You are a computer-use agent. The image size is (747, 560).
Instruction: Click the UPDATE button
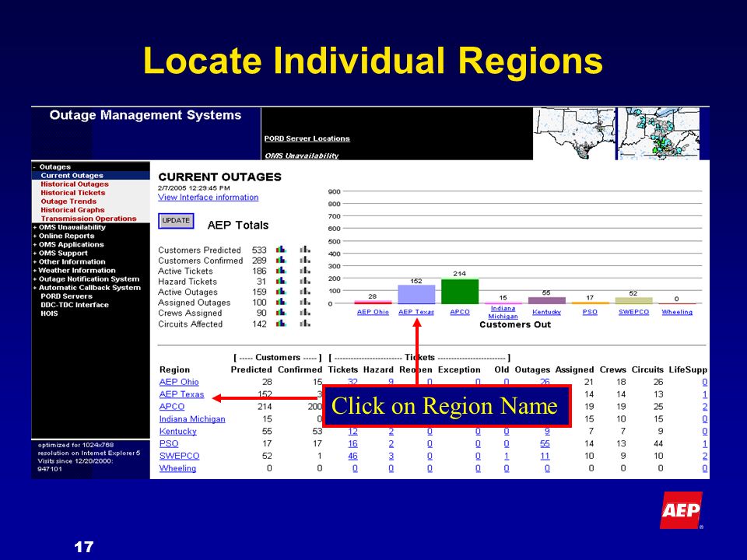click(177, 221)
